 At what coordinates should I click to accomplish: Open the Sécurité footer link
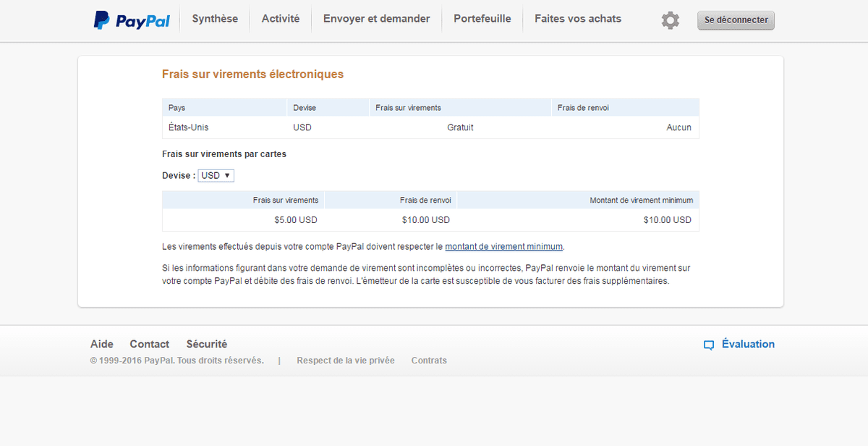point(207,344)
